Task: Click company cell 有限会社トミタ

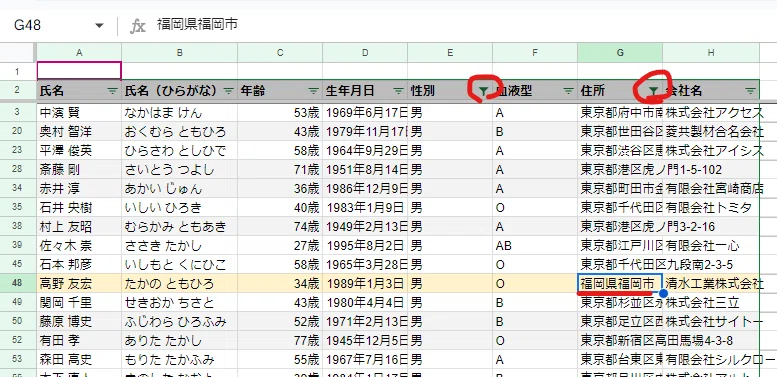Action: coord(711,208)
